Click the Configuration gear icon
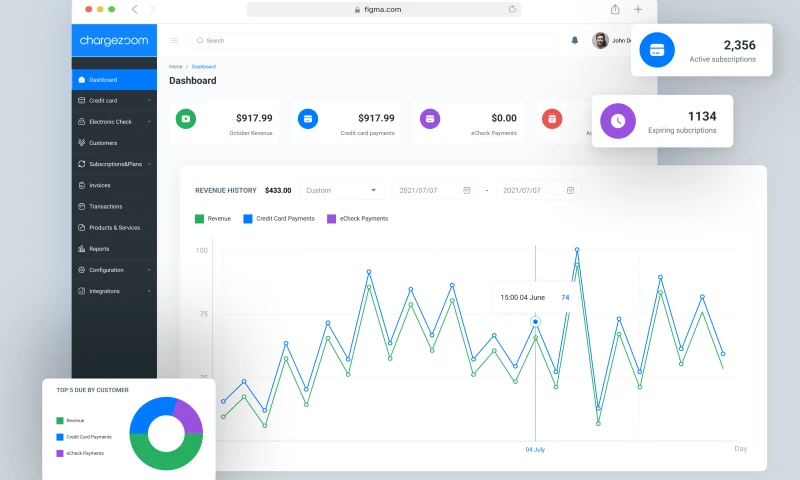The height and width of the screenshot is (480, 800). [x=82, y=270]
